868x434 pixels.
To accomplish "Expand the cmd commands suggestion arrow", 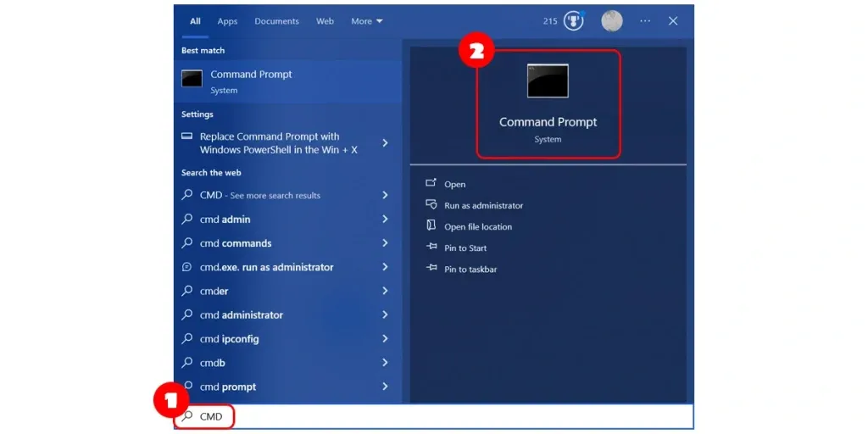I will coord(386,242).
